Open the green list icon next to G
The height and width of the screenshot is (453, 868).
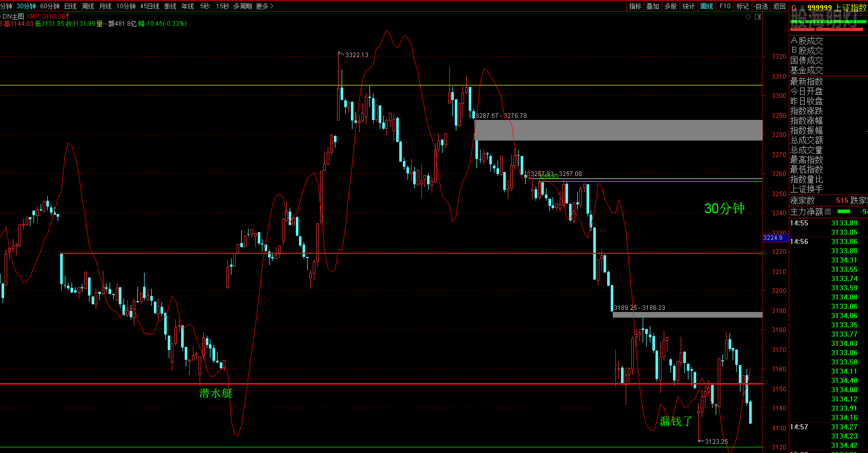[802, 8]
